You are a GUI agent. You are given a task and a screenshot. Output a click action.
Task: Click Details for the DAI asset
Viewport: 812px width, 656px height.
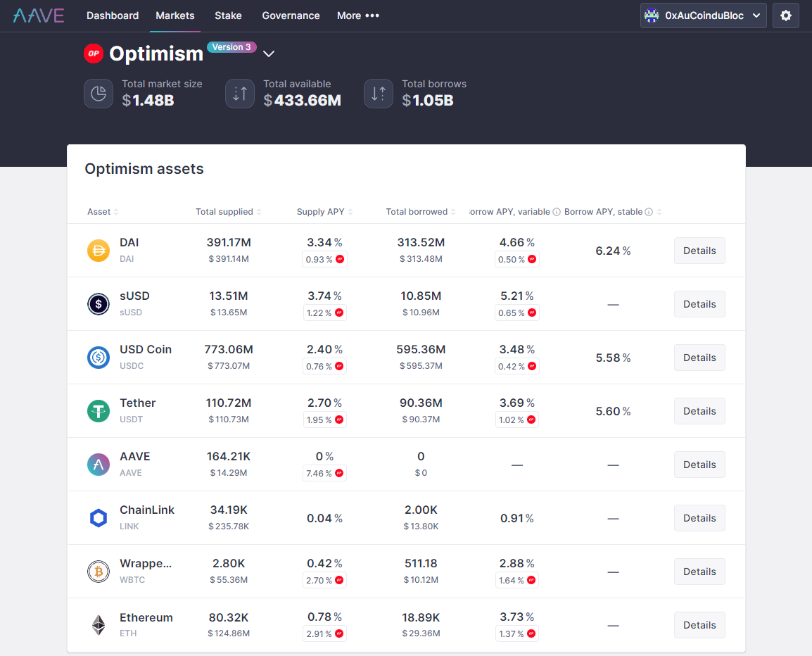click(699, 251)
